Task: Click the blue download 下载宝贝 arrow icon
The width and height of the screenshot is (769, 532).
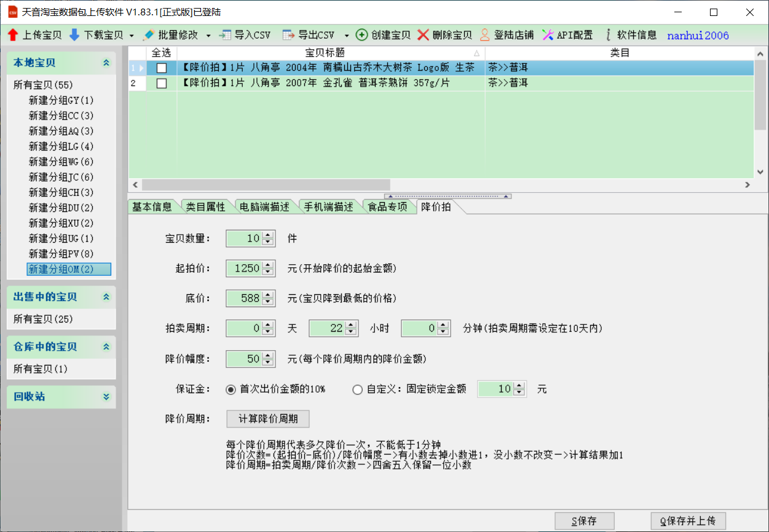Action: tap(74, 35)
